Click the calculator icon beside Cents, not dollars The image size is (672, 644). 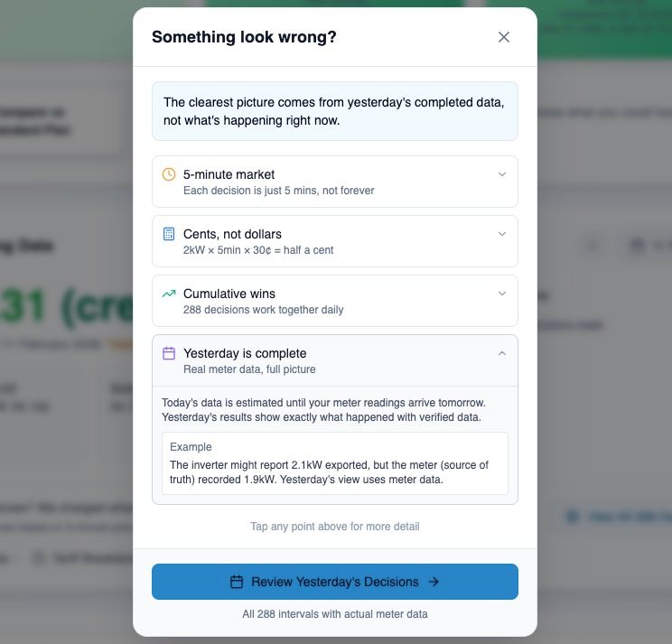tap(169, 234)
